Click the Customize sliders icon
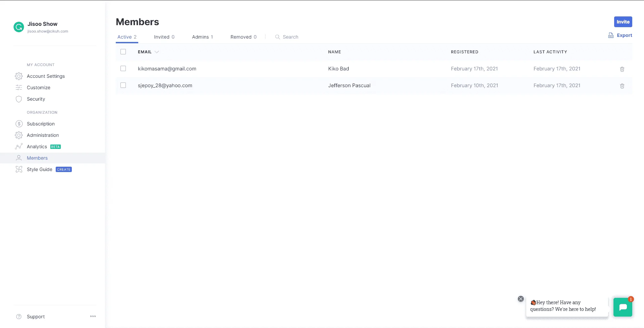This screenshot has height=328, width=644. (19, 88)
